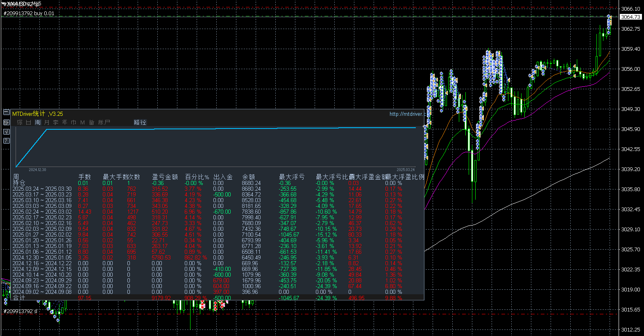This screenshot has height=336, width=644.
Task: Click the 3056.00 price scale label
Action: tap(630, 69)
